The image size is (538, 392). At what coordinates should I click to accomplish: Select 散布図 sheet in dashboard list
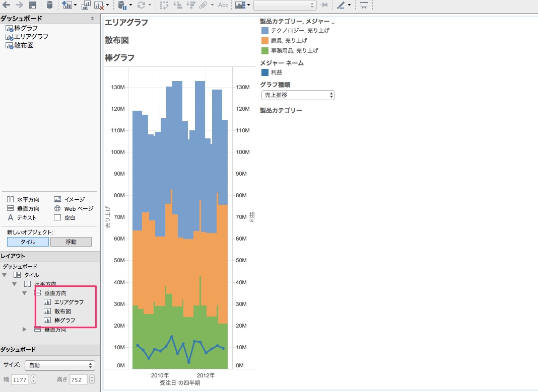pos(20,45)
